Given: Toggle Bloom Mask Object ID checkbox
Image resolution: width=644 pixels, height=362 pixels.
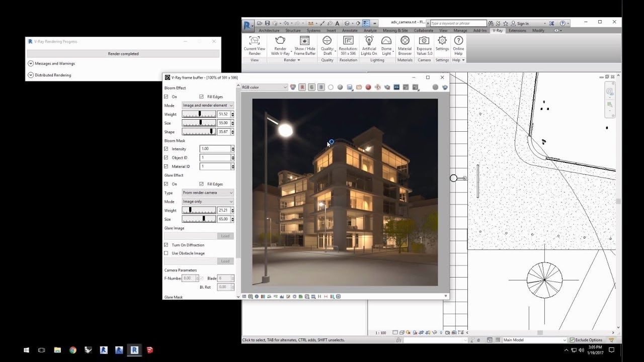Looking at the screenshot, I should [x=167, y=157].
